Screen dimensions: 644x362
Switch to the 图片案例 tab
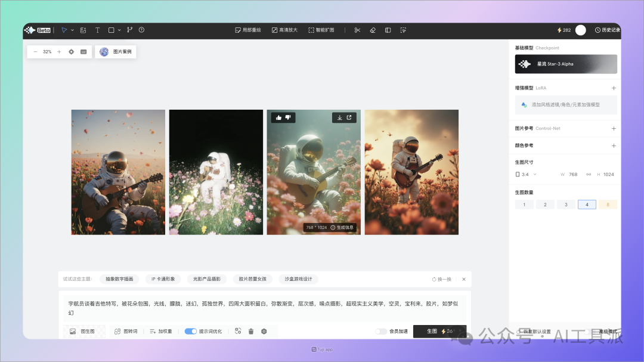point(117,52)
